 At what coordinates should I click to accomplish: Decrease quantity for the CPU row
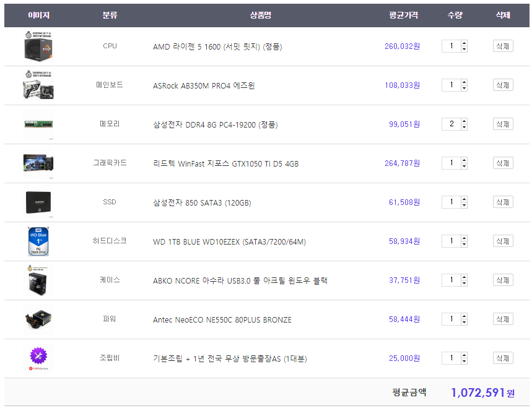(464, 49)
